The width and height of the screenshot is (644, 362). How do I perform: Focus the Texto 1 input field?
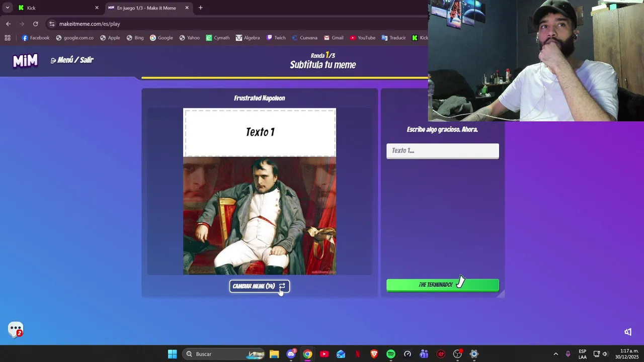tap(443, 151)
